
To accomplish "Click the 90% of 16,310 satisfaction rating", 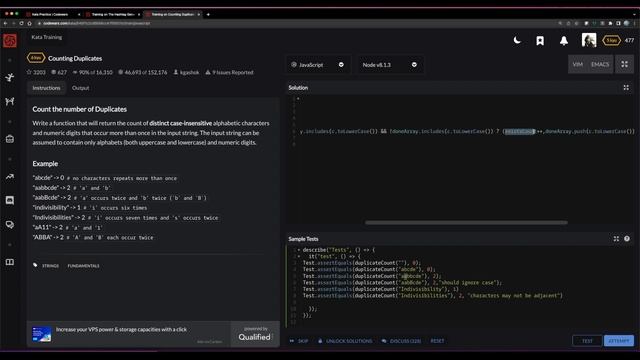I will 93,72.
